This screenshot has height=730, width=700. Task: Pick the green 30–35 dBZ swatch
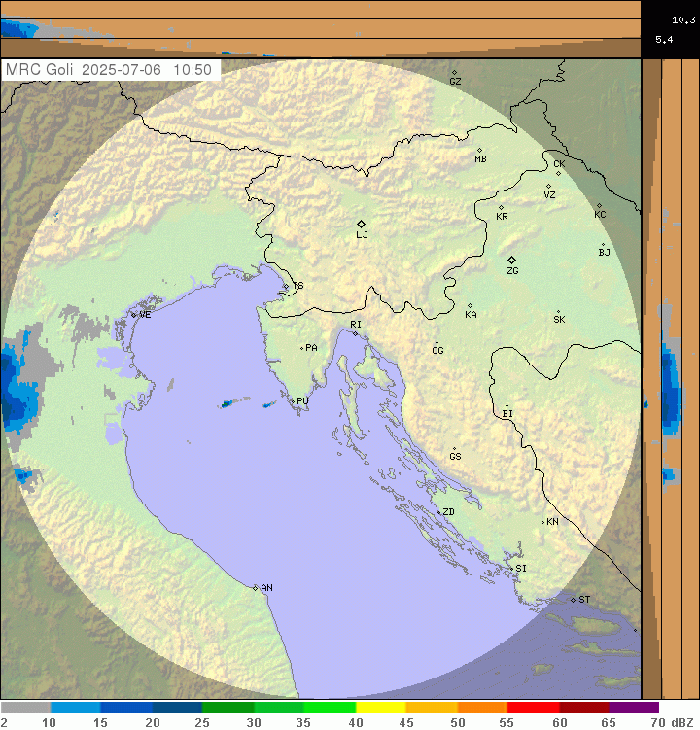coord(278,708)
